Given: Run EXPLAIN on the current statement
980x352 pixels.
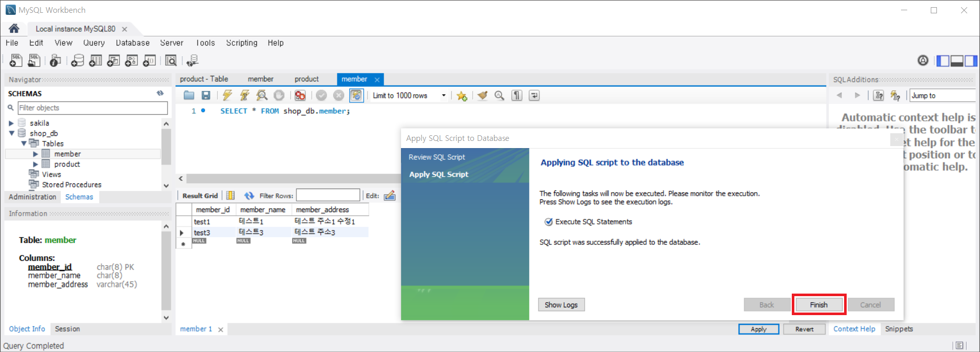Looking at the screenshot, I should coord(262,95).
